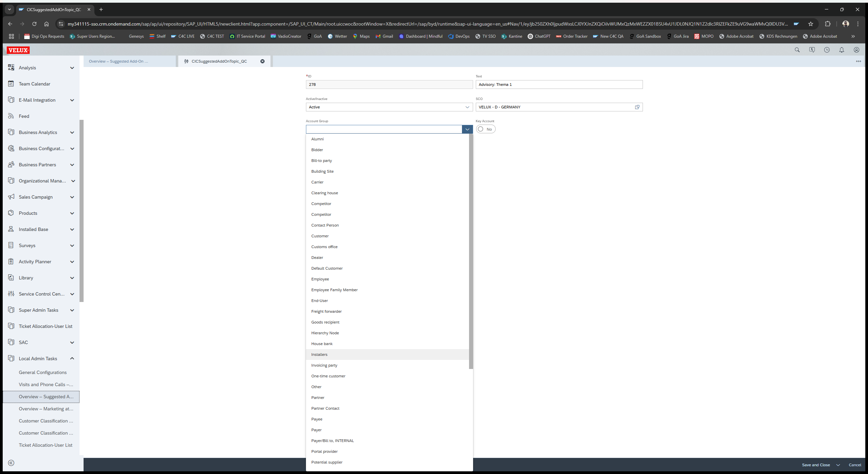
Task: Select Potential supplier from the Account Group list
Action: pos(387,462)
